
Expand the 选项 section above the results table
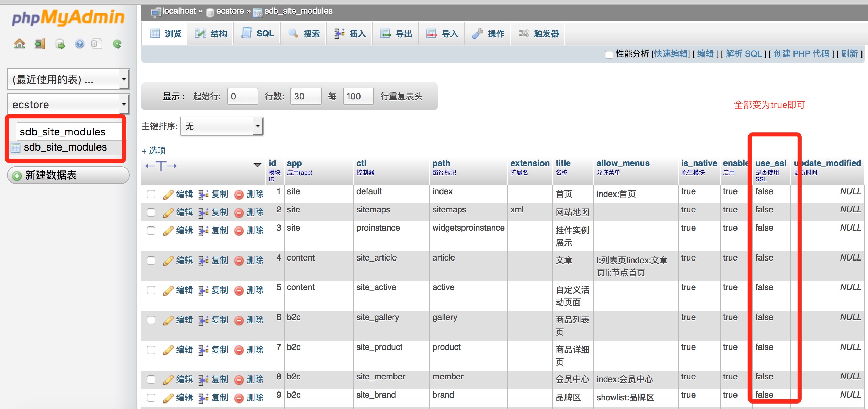pos(153,151)
